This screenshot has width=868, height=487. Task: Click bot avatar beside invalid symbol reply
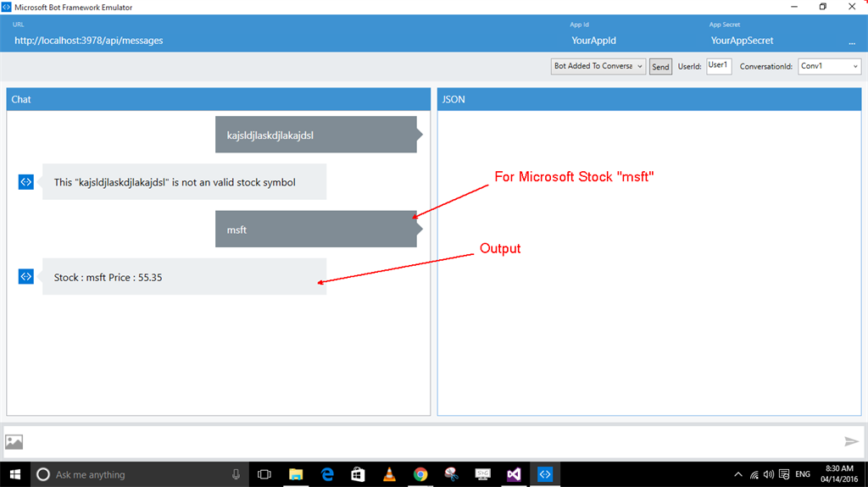click(x=26, y=181)
